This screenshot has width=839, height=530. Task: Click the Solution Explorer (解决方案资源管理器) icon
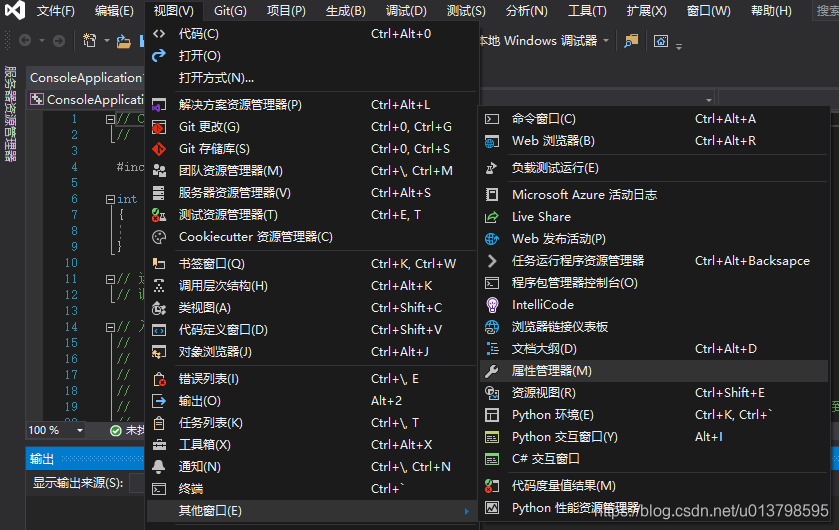159,105
